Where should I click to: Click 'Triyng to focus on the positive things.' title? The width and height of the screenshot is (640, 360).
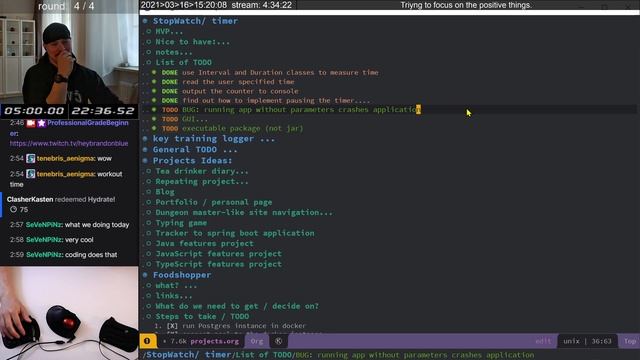click(x=466, y=5)
